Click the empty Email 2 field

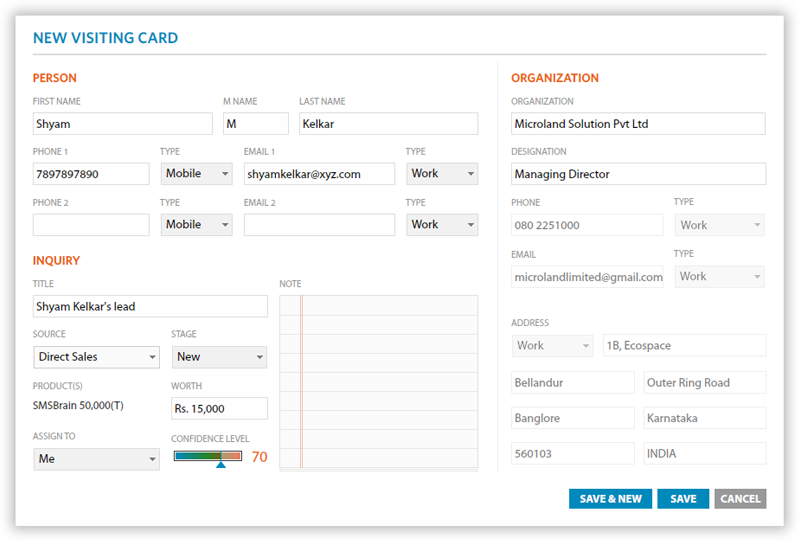tap(319, 225)
